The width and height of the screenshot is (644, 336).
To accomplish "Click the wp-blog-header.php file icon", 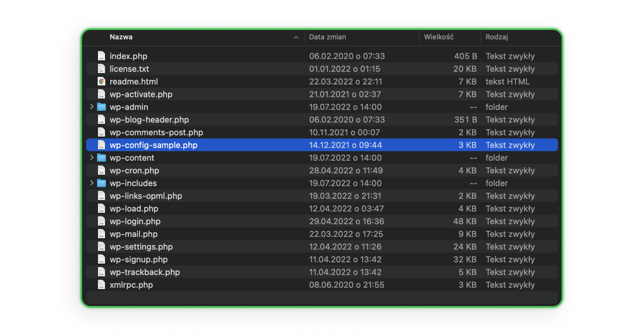I will point(102,120).
